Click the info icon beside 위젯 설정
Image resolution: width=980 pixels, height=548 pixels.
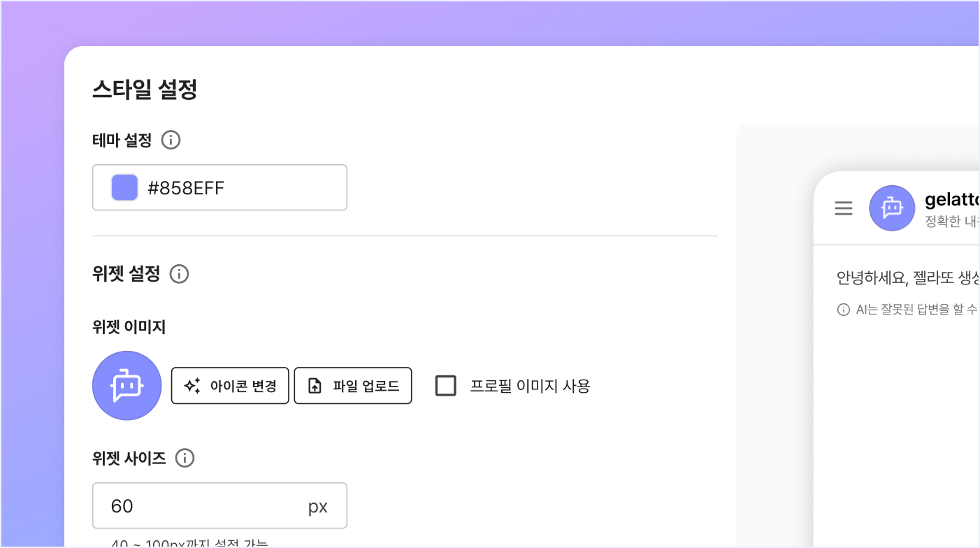pyautogui.click(x=180, y=274)
